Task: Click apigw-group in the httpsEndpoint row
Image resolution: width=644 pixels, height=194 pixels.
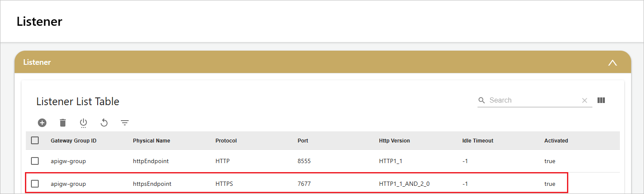Action: click(x=68, y=184)
